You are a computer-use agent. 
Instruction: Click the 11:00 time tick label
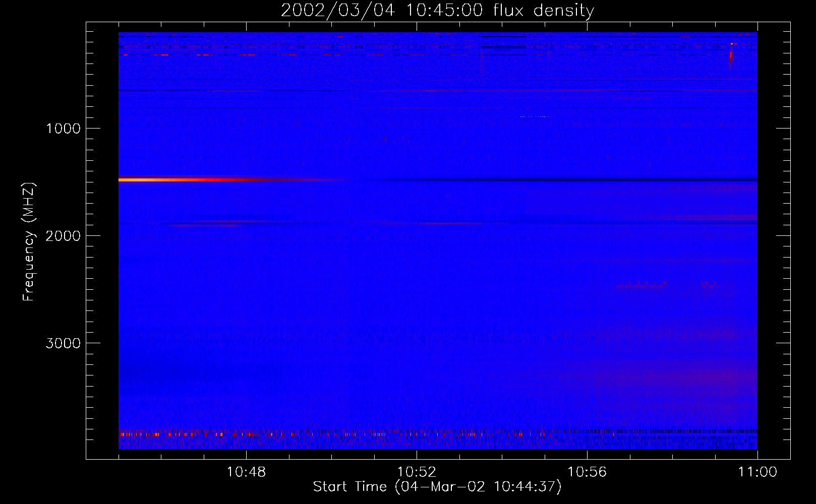pyautogui.click(x=757, y=472)
